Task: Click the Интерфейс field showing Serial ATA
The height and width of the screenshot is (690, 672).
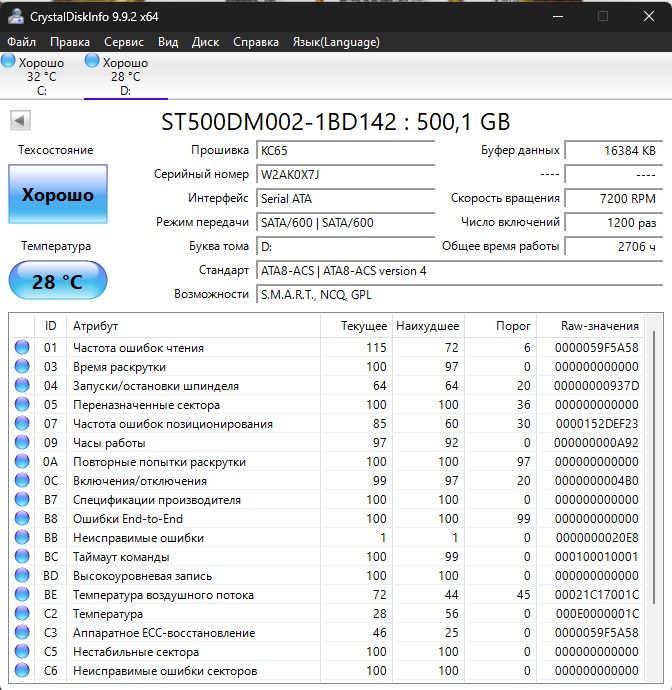Action: coord(345,198)
